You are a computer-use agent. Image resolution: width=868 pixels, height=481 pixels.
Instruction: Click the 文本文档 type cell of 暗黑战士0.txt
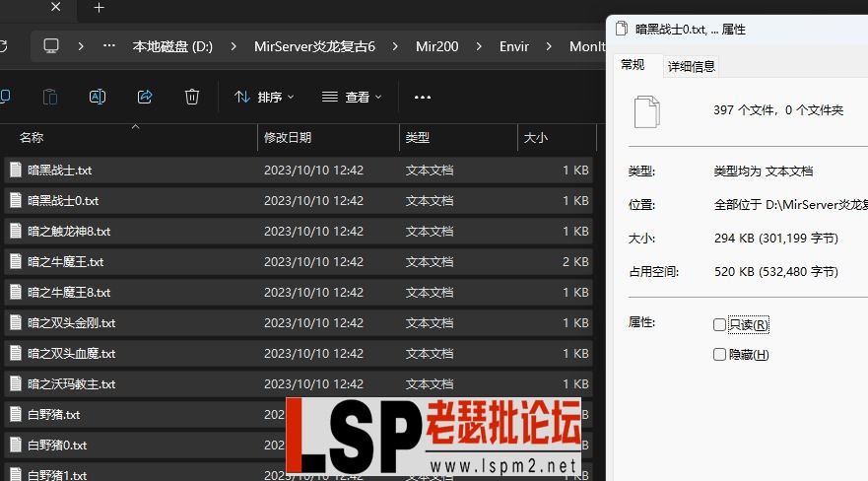coord(429,200)
